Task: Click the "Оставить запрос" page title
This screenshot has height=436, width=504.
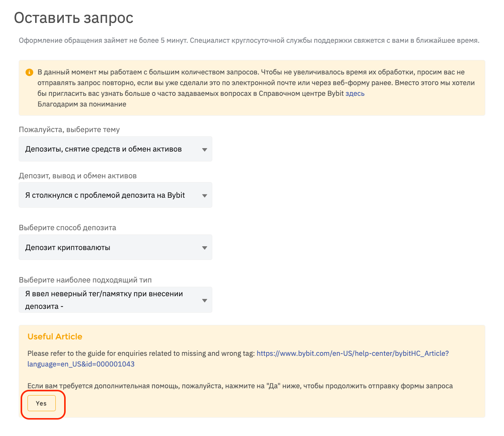Action: [x=74, y=18]
